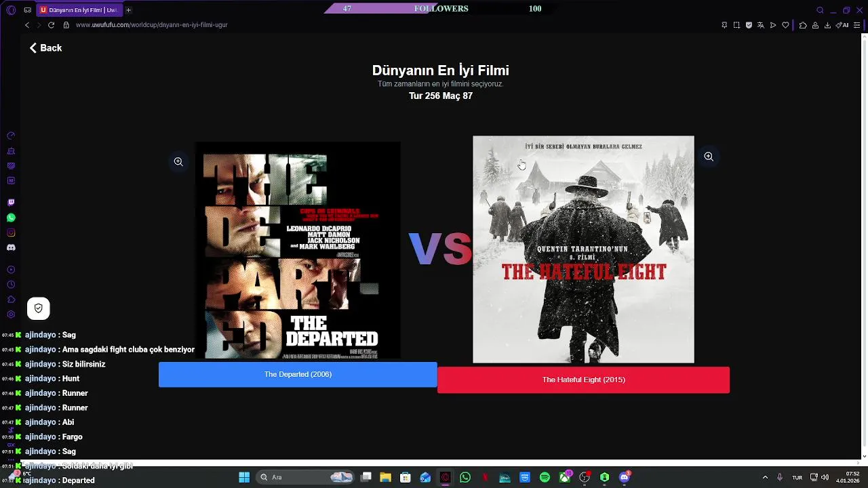The height and width of the screenshot is (488, 868).
Task: Click the taskbar search box Ara
Action: pos(305,477)
